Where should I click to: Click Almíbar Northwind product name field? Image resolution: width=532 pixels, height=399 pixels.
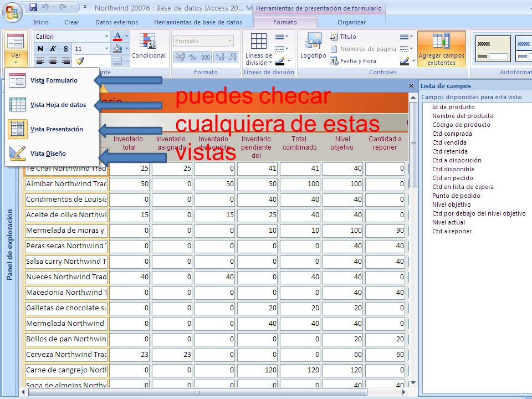pyautogui.click(x=66, y=184)
